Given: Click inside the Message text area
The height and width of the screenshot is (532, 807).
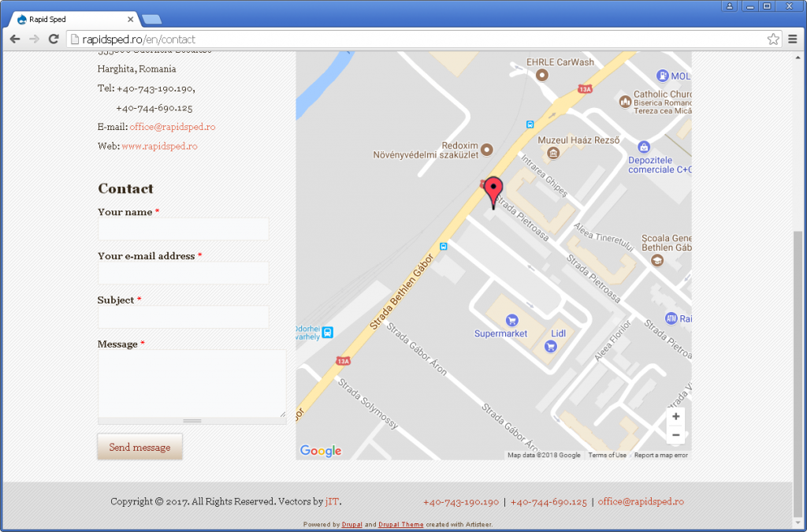Looking at the screenshot, I should coord(192,383).
